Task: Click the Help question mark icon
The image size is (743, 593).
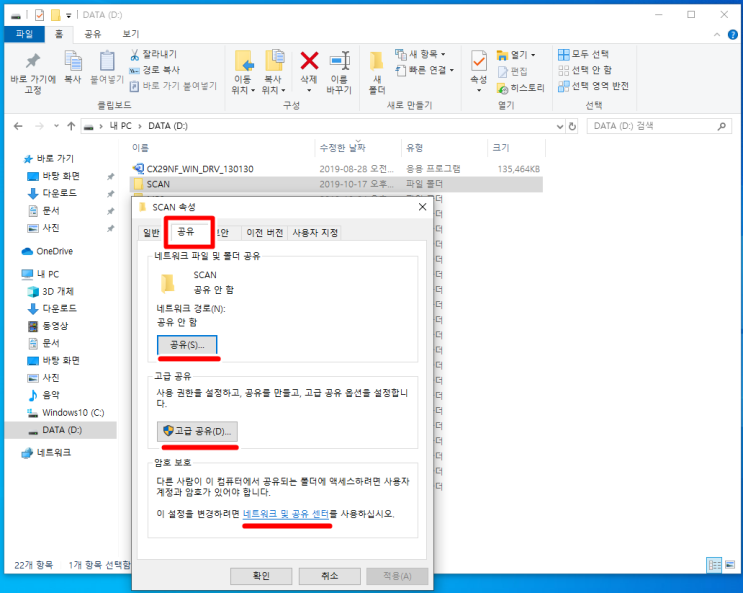Action: pos(732,35)
